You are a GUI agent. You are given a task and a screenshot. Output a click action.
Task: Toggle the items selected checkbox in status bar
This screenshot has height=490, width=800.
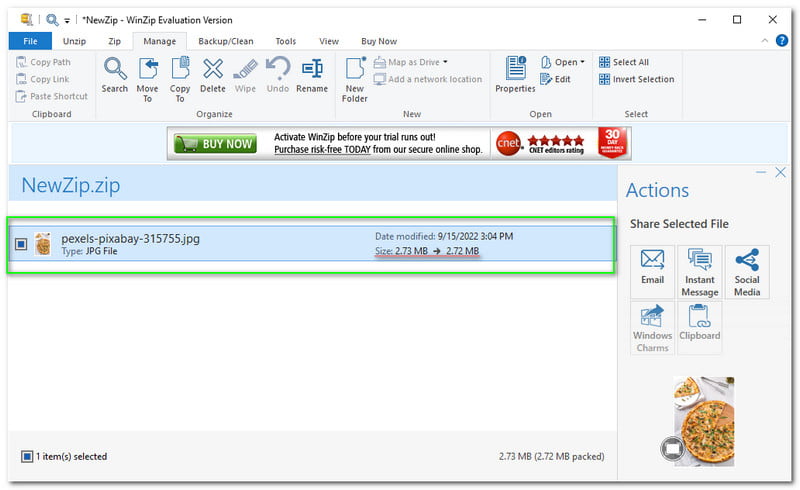click(x=27, y=457)
